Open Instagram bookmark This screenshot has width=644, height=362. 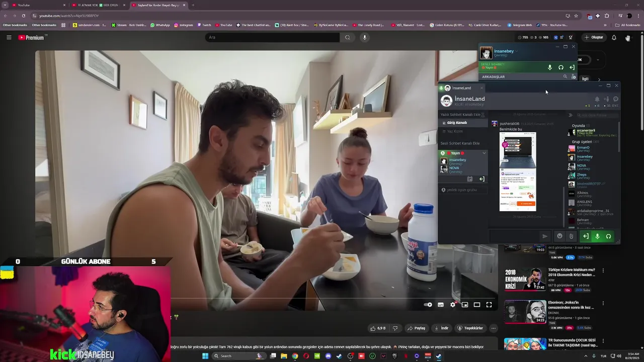click(184, 25)
